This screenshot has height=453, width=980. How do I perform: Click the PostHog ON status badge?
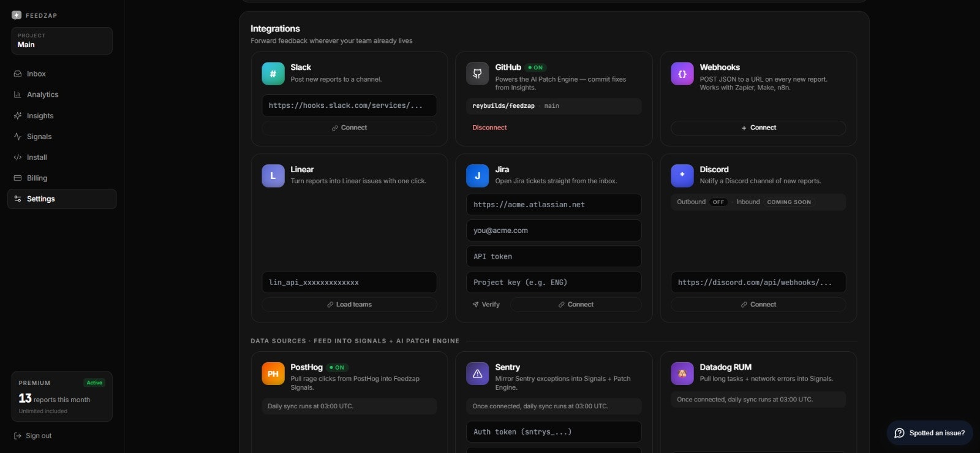(337, 368)
